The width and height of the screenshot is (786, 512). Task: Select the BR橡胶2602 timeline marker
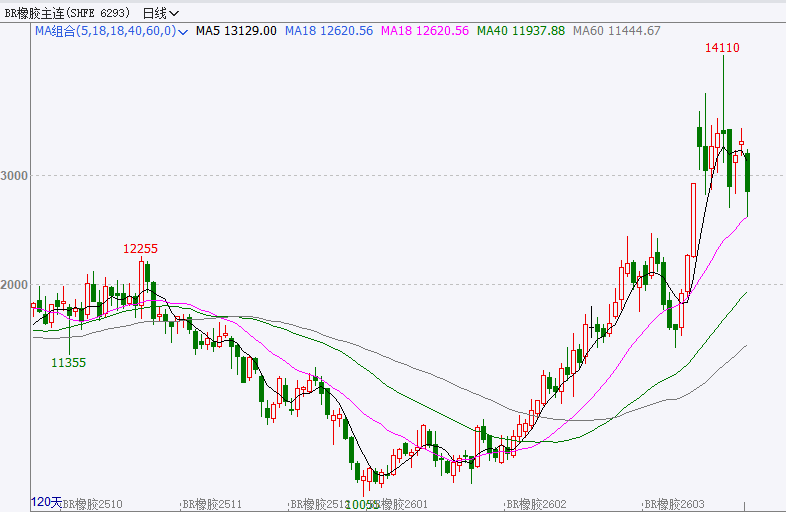[x=537, y=505]
